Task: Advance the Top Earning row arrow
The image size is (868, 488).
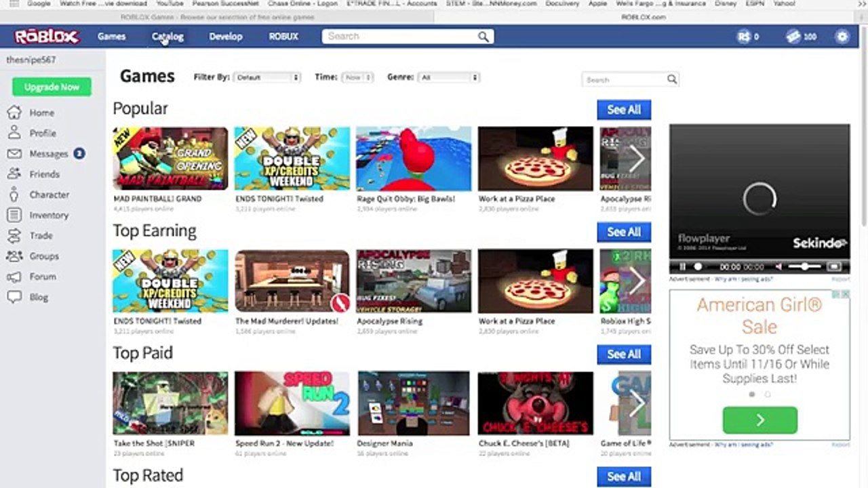Action: tap(636, 281)
